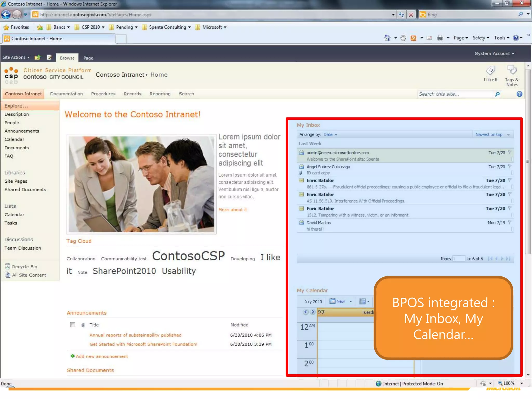Click the Tags & Notes icon
Viewport: 532px width, 399px height.
coord(512,70)
